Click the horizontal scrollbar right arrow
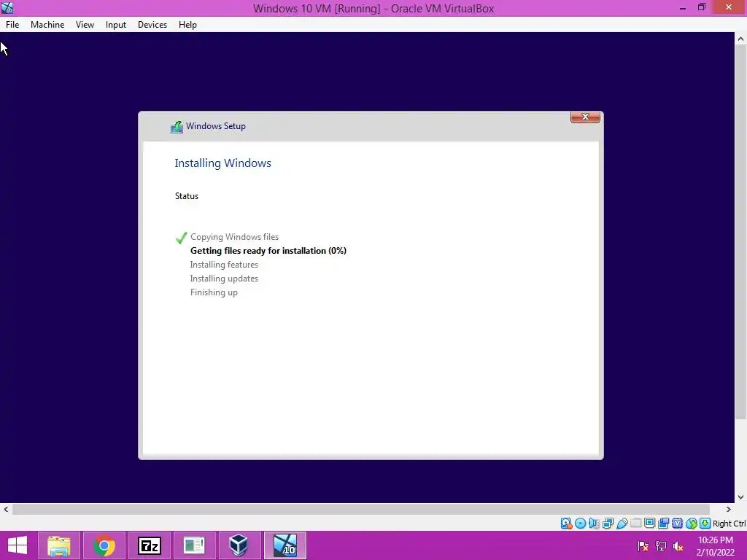The image size is (747, 560). point(729,509)
